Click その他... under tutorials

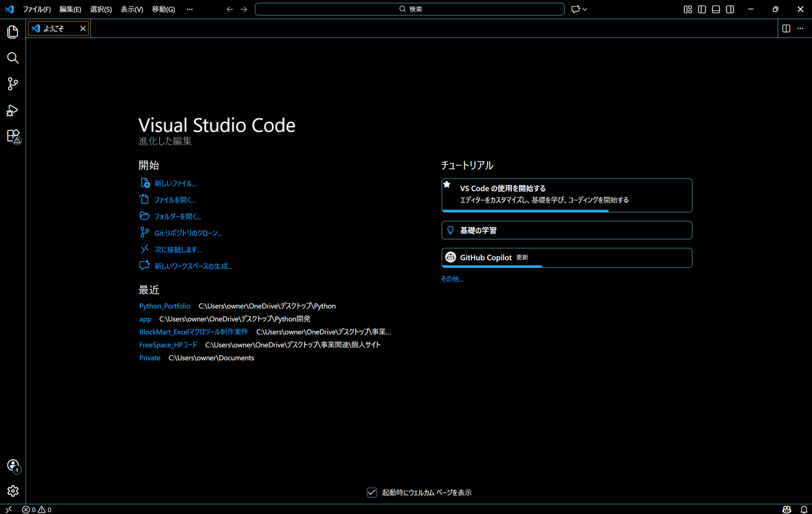coord(452,279)
